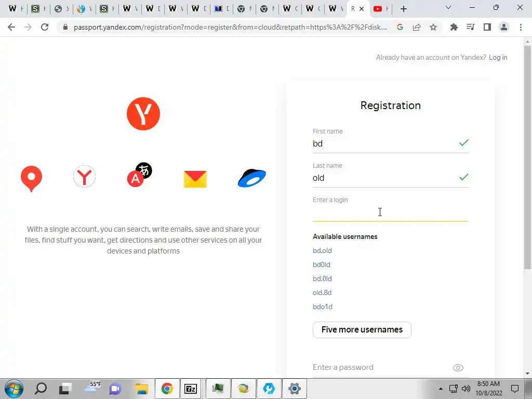
Task: Show password with the eye icon
Action: [x=458, y=367]
